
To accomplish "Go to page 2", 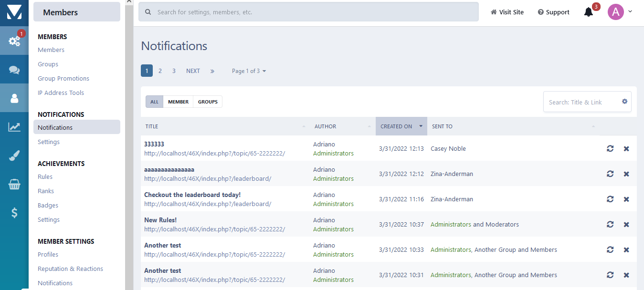I will [160, 71].
